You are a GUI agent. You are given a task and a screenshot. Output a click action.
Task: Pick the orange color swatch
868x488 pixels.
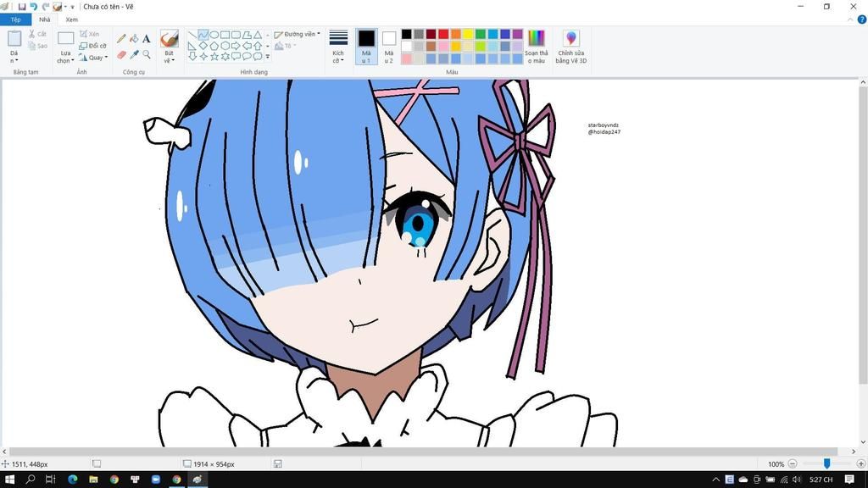(455, 34)
